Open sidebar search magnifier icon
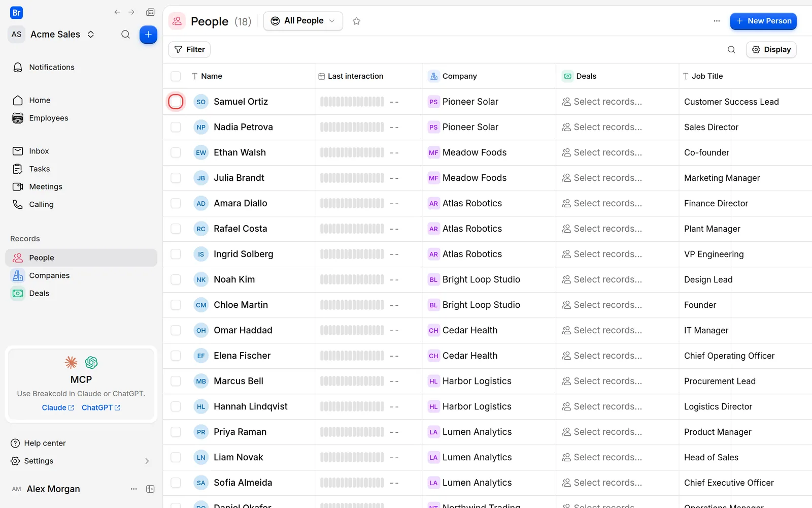This screenshot has height=508, width=812. pos(125,35)
